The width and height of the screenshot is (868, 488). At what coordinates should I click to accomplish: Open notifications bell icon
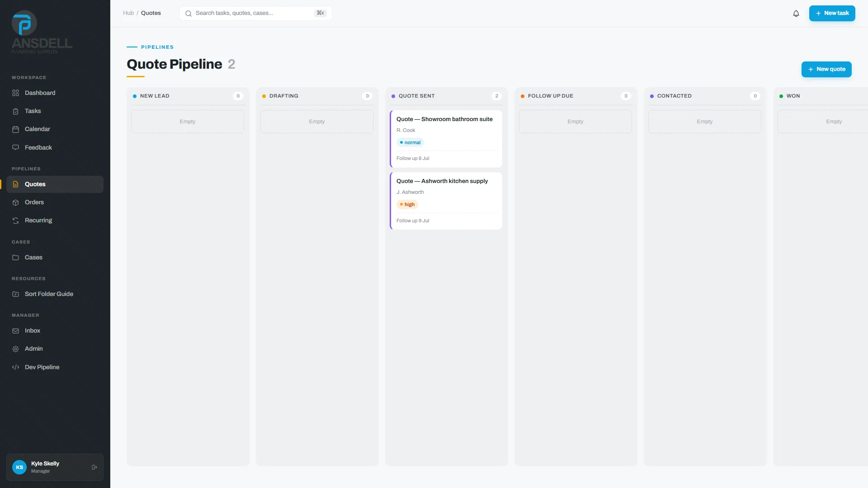pos(796,14)
